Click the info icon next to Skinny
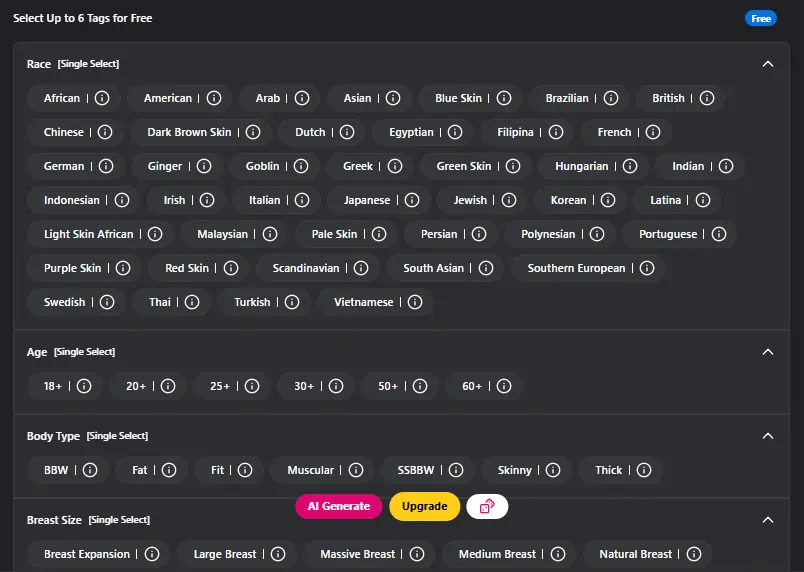 (x=554, y=470)
